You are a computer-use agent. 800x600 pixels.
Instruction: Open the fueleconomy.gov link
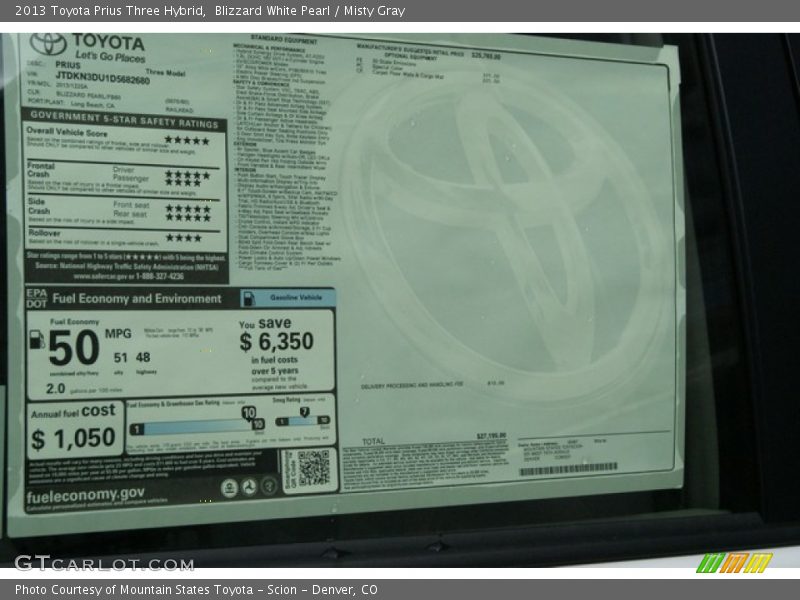click(86, 495)
